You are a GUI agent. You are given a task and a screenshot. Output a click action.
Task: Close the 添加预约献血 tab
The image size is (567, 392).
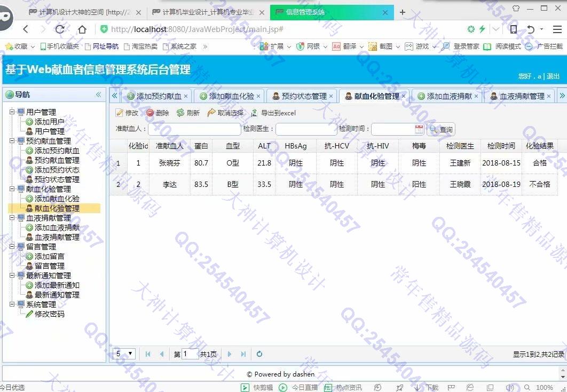pos(186,96)
